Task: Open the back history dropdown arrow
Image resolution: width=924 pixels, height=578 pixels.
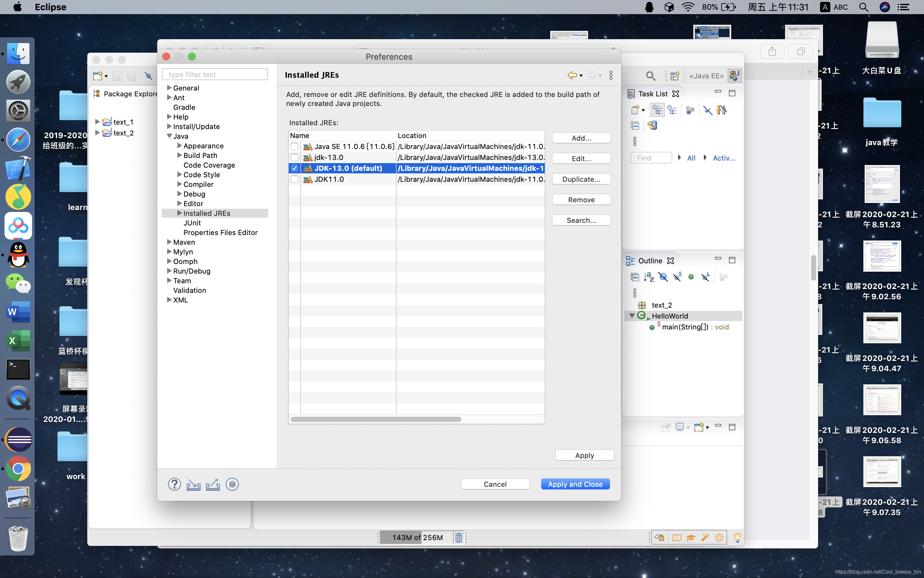Action: (581, 76)
